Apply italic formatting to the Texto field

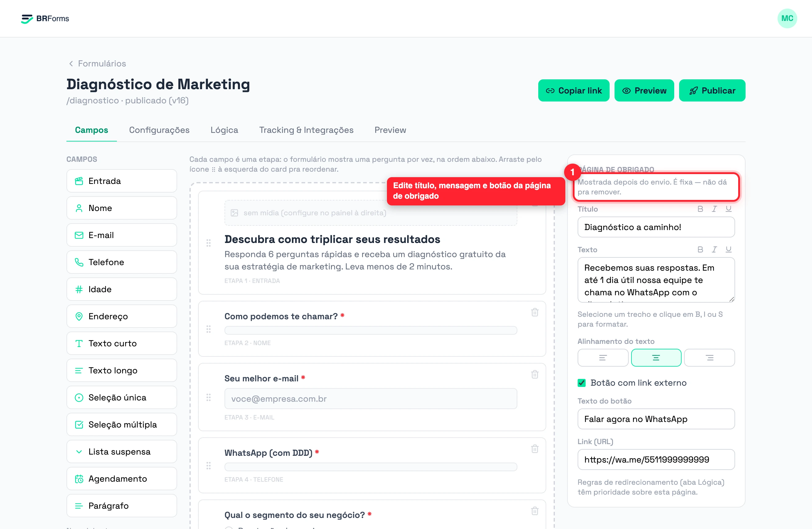[714, 250]
